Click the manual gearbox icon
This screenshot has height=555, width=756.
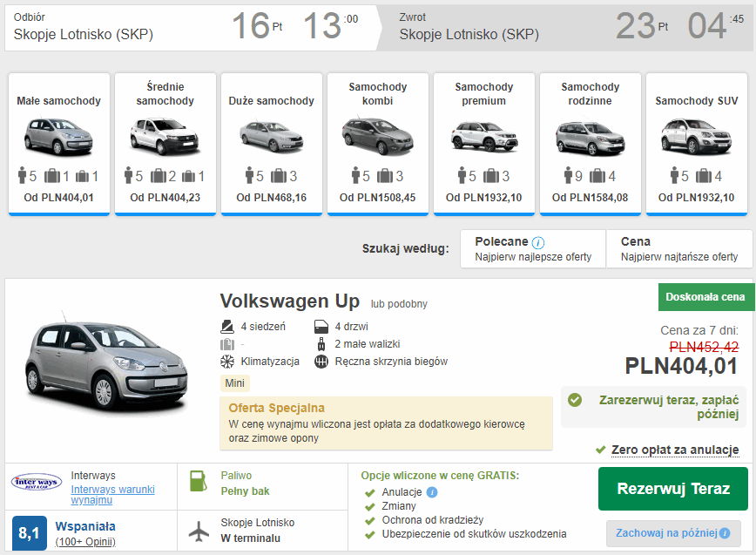(x=321, y=362)
